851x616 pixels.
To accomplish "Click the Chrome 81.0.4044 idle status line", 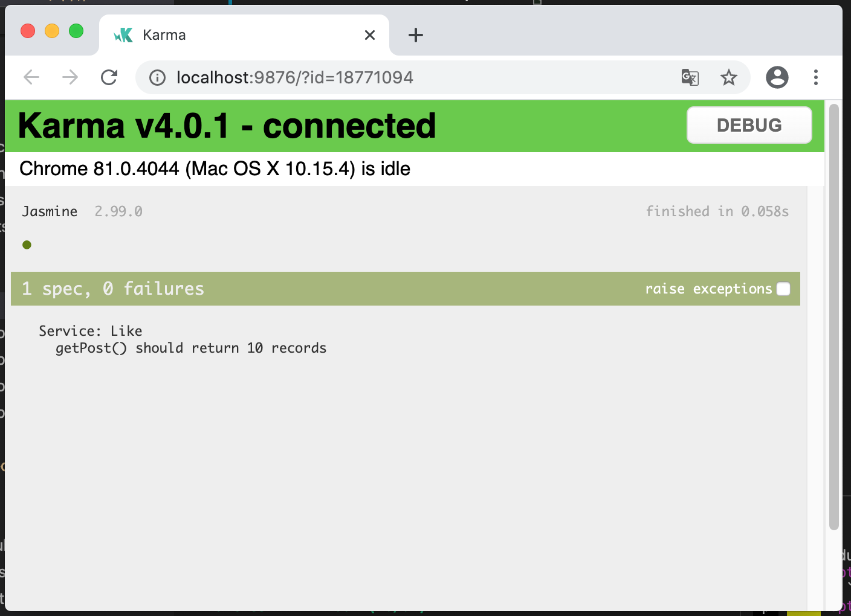I will [x=215, y=168].
